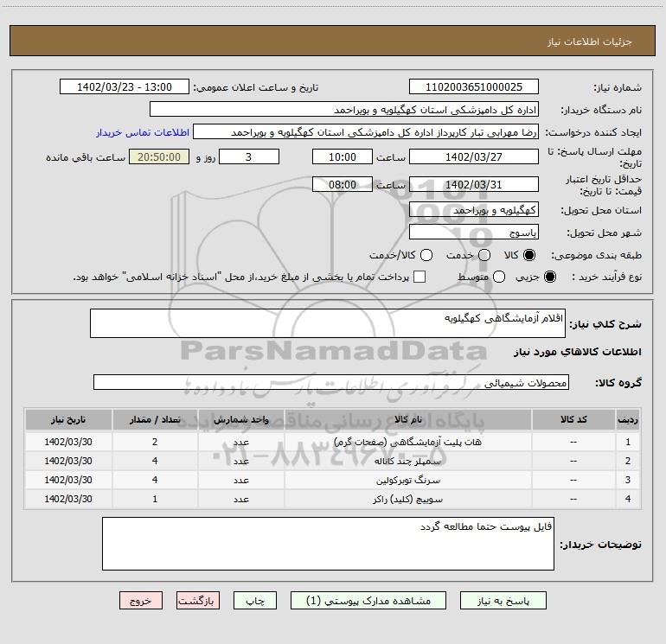Viewport: 666px width, 644px height.
Task: Click the response deadline time 10:00
Action: click(343, 156)
